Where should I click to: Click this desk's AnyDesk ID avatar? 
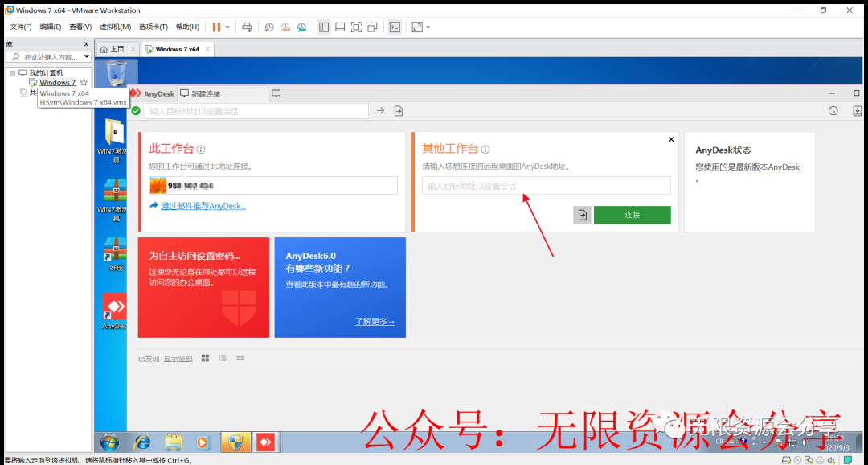coord(158,186)
